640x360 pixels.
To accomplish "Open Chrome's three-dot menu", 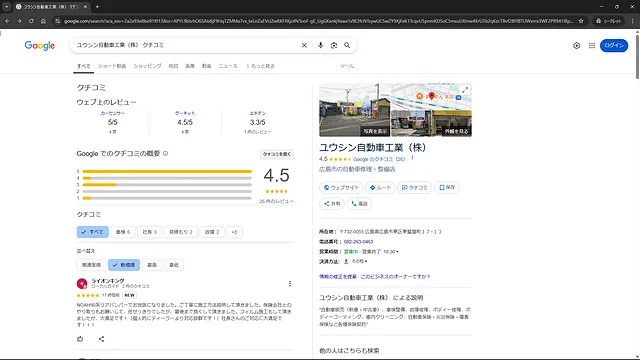I will (x=633, y=21).
